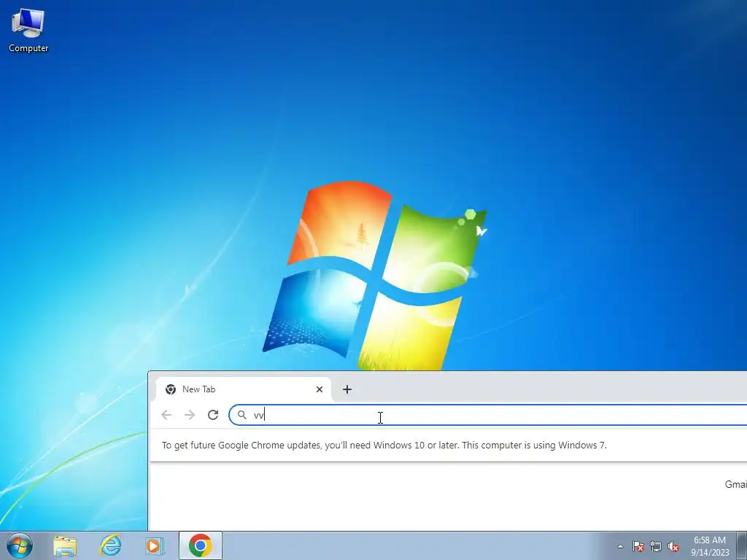Launch Internet Explorer from the taskbar
This screenshot has height=560, width=747.
[x=110, y=545]
